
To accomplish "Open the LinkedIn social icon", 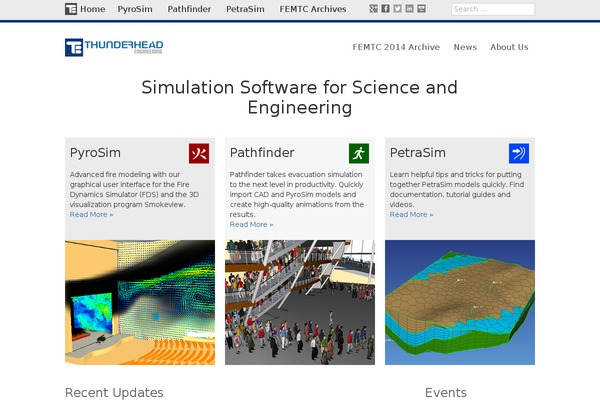I will [x=409, y=8].
